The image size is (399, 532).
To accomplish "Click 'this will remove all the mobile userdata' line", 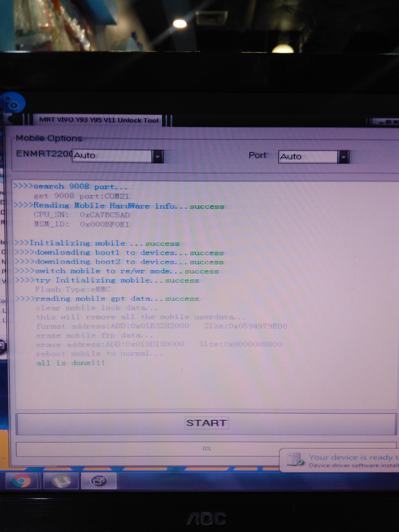I will 141,317.
